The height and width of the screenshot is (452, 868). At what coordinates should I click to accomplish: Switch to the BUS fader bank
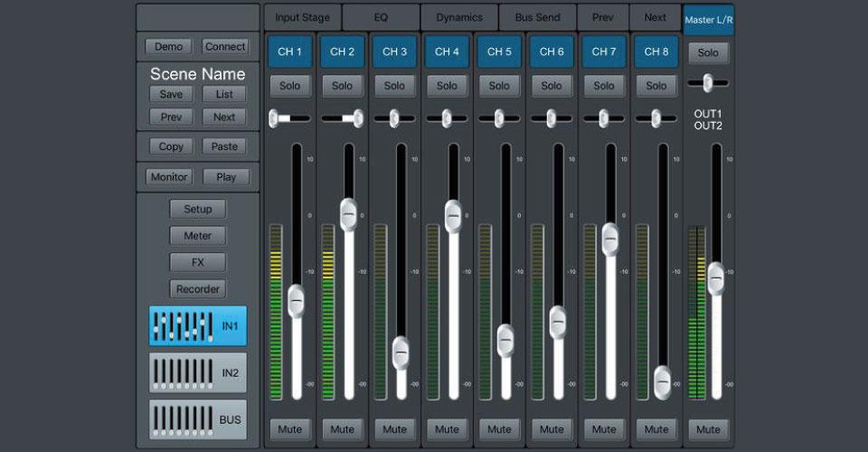click(x=197, y=419)
